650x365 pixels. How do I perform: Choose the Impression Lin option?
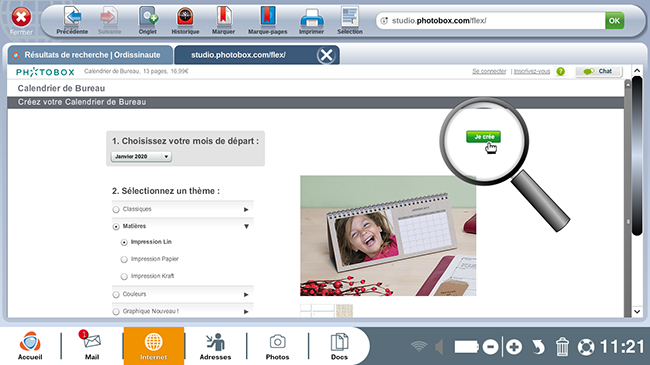(x=124, y=242)
